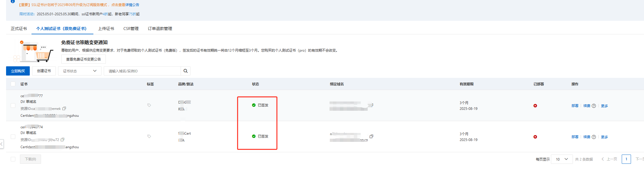Click renewal help icon in second row
644x173 pixels.
click(x=594, y=137)
